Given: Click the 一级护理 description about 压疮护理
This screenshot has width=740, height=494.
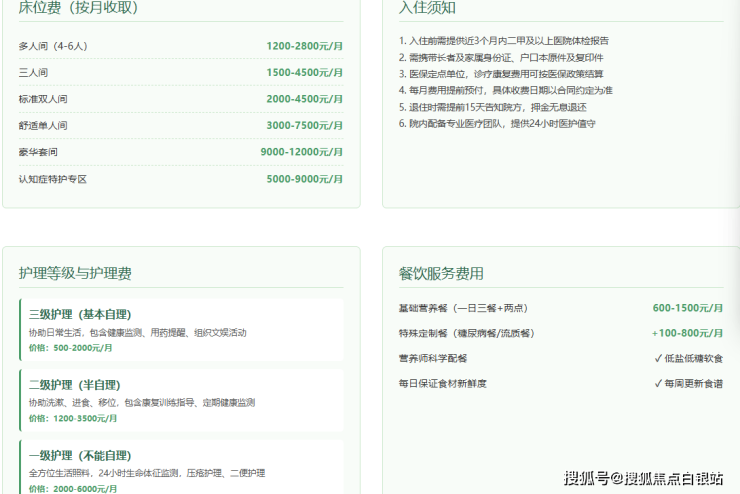Looking at the screenshot, I should click(147, 473).
